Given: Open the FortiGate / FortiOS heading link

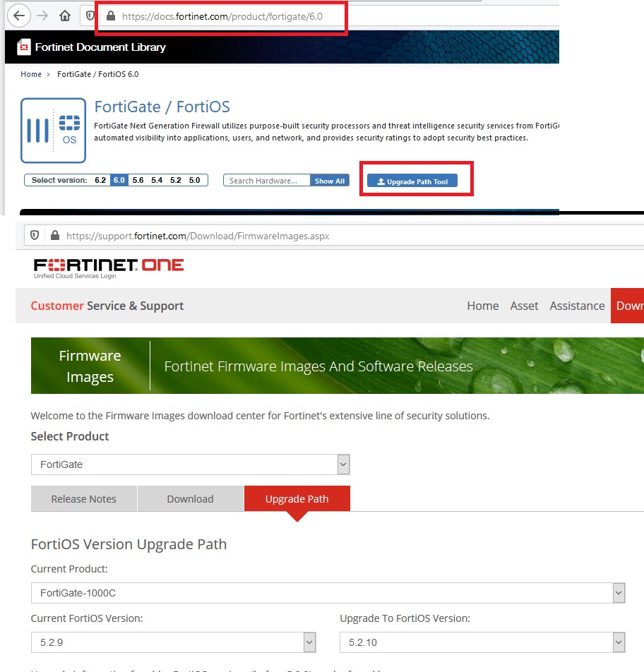Looking at the screenshot, I should (162, 107).
